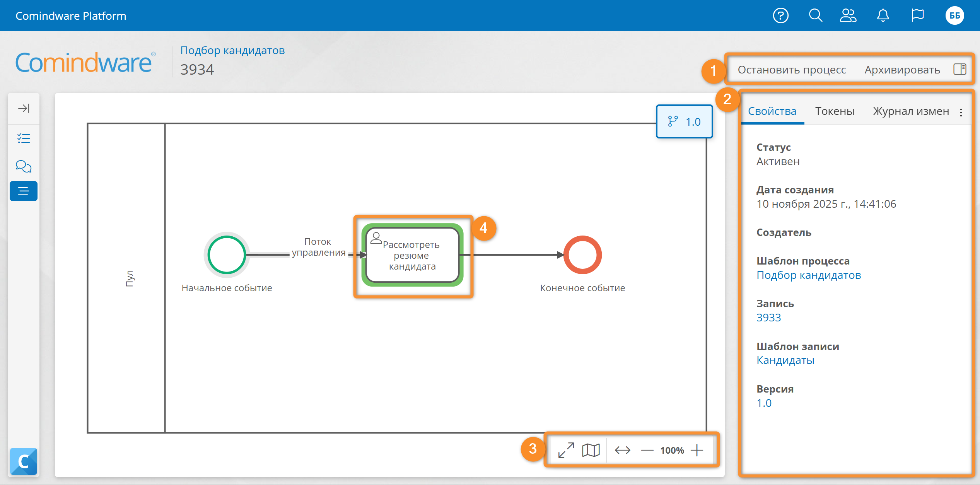Open the help question mark icon
This screenshot has width=980, height=485.
[x=780, y=15]
